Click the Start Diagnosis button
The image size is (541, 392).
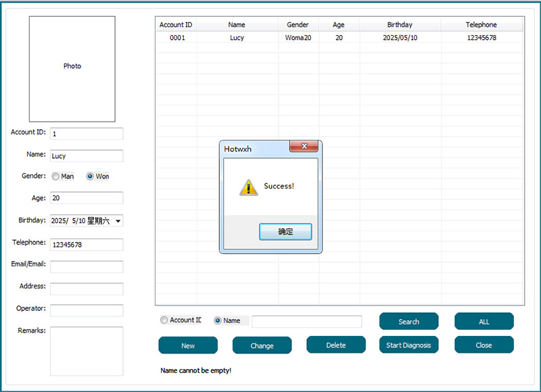(408, 345)
